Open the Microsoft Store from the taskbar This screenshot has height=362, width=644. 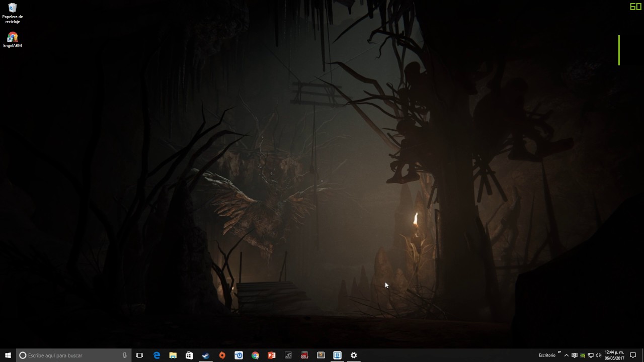(189, 355)
